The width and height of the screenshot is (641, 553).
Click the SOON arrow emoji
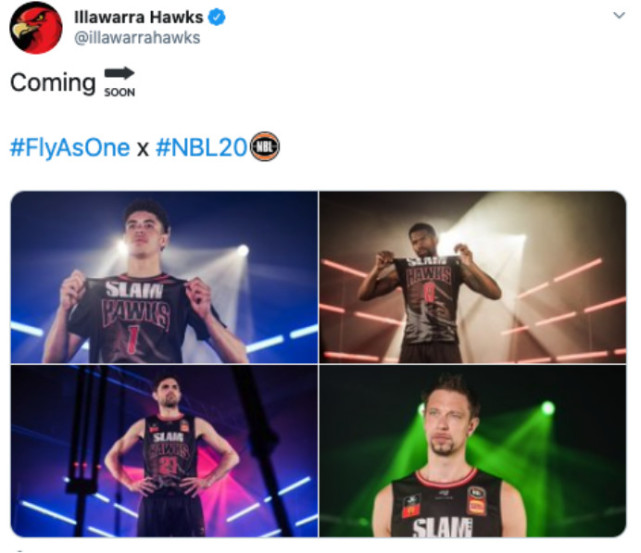coord(119,82)
